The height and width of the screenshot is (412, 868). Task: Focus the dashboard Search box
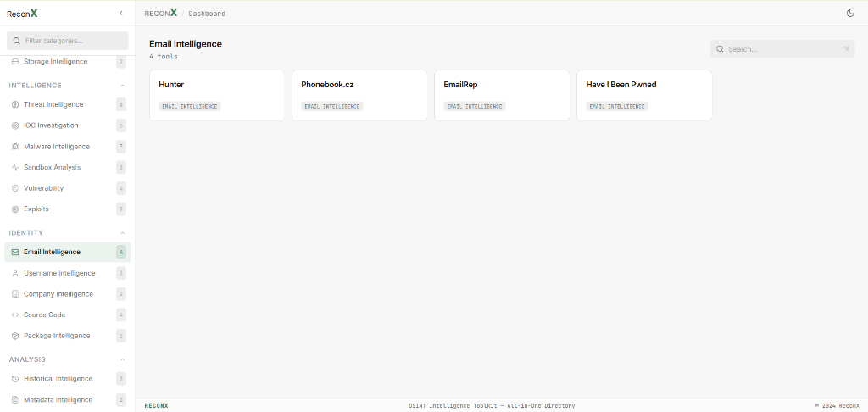click(782, 48)
